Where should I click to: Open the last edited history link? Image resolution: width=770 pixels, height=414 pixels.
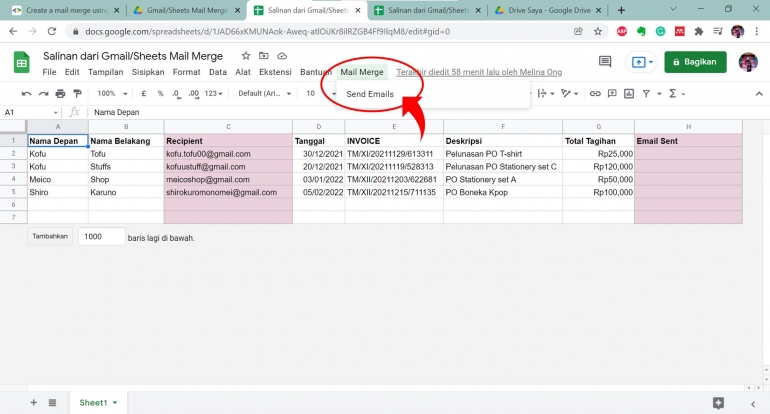pos(479,72)
